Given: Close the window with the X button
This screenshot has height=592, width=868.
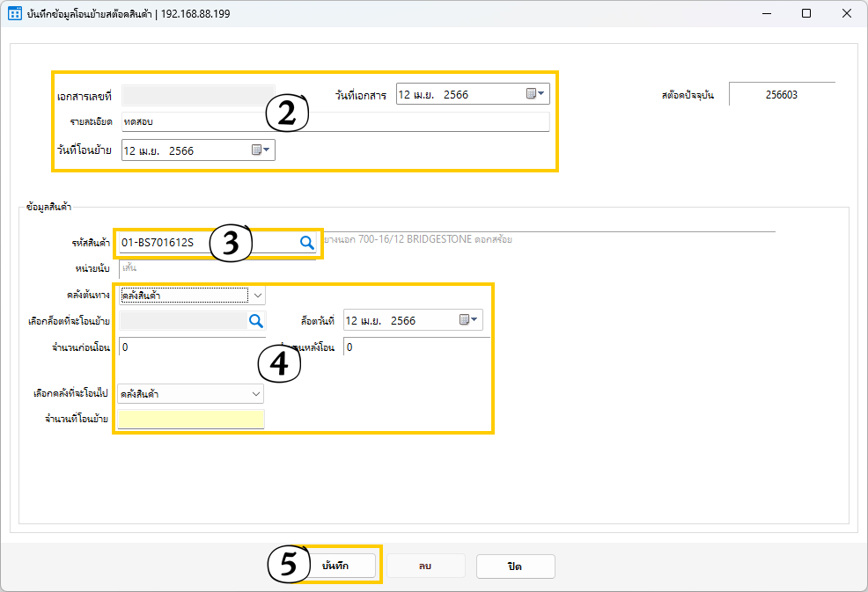Looking at the screenshot, I should 846,13.
